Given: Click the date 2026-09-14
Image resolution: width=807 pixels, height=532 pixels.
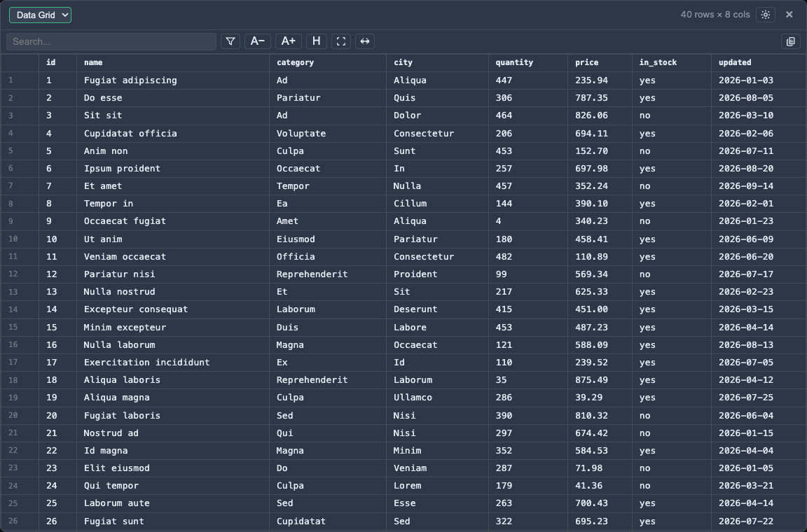Looking at the screenshot, I should tap(759, 185).
